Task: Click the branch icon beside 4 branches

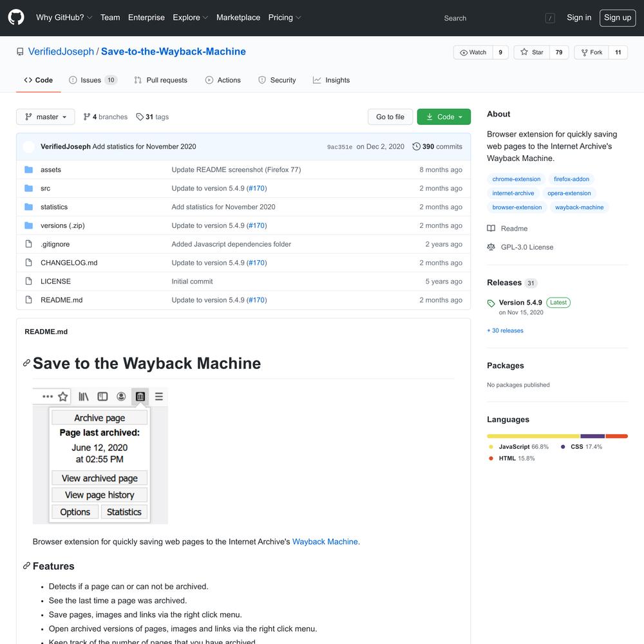Action: 87,117
